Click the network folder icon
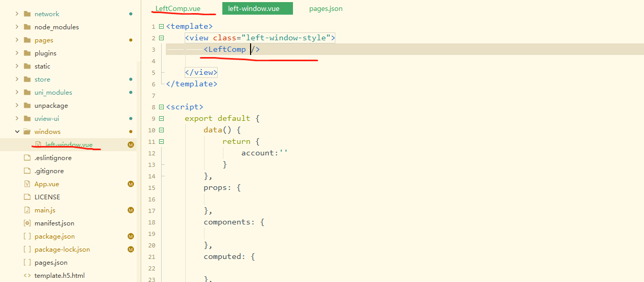 pos(27,14)
